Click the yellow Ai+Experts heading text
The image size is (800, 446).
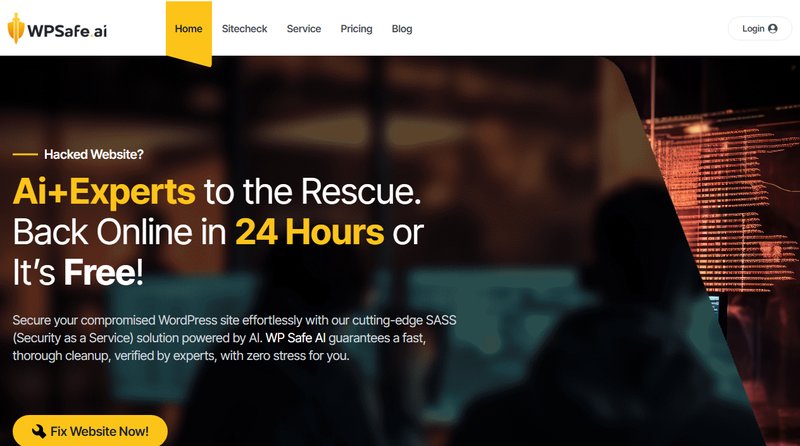104,192
